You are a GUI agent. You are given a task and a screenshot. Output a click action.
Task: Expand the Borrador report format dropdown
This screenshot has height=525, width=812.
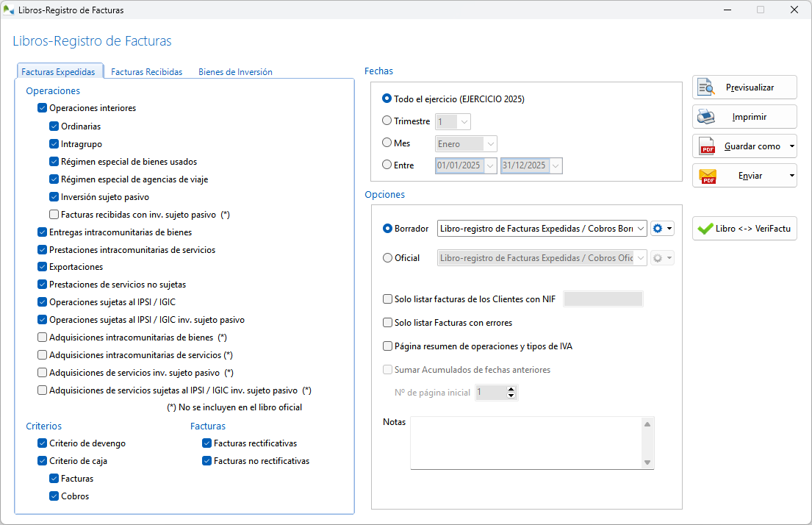640,229
